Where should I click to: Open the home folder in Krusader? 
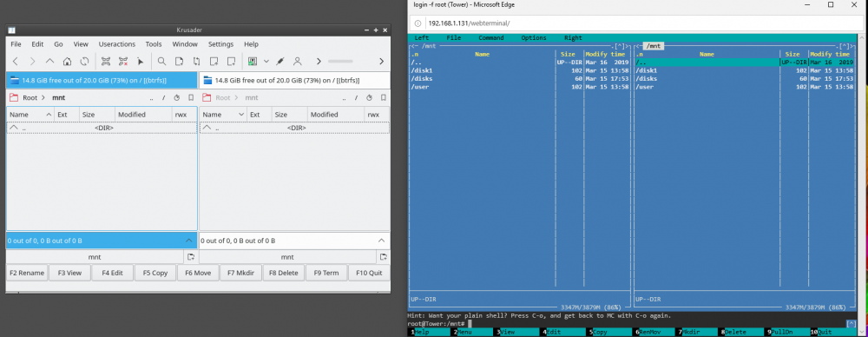point(67,61)
